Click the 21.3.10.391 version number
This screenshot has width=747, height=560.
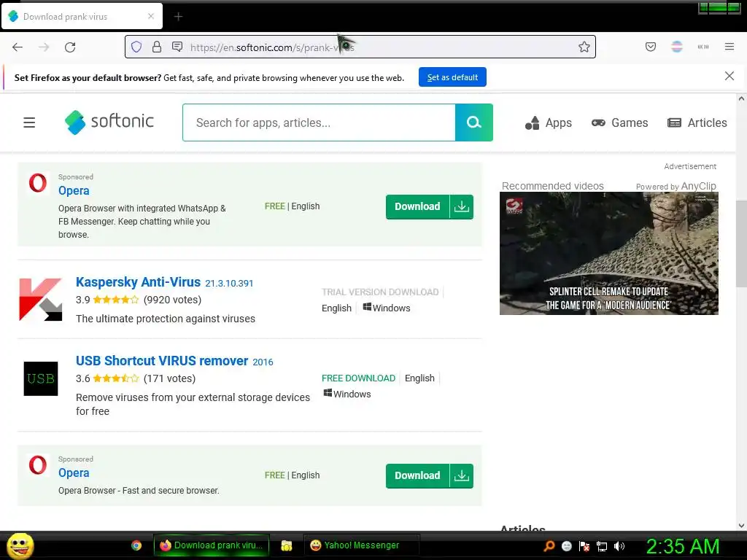click(229, 284)
